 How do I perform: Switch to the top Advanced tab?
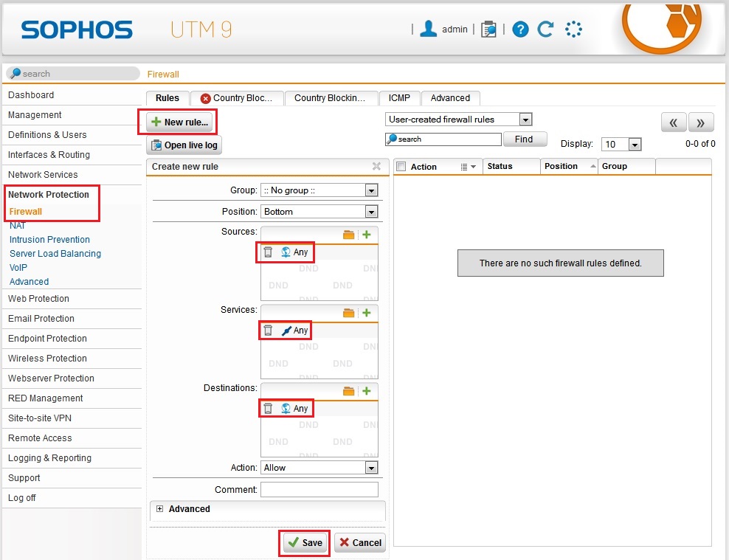(x=450, y=98)
